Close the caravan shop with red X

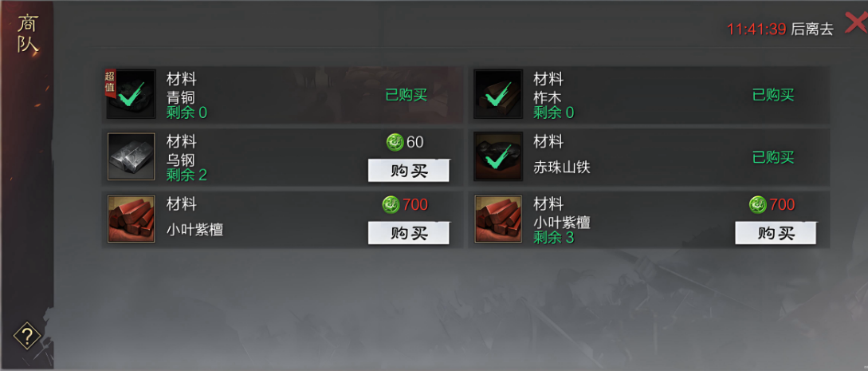pos(856,23)
